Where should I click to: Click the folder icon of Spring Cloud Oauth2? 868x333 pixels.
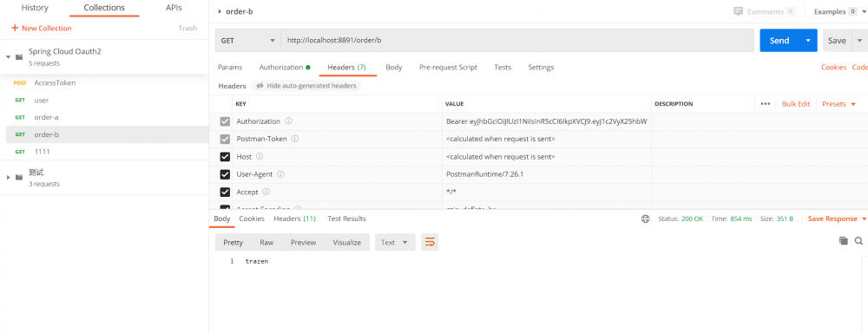tap(19, 56)
